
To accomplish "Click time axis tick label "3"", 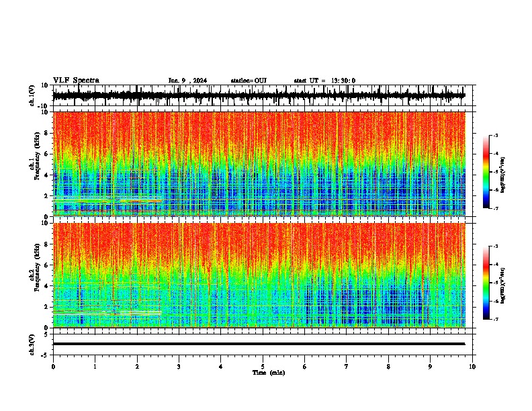I will point(179,367).
